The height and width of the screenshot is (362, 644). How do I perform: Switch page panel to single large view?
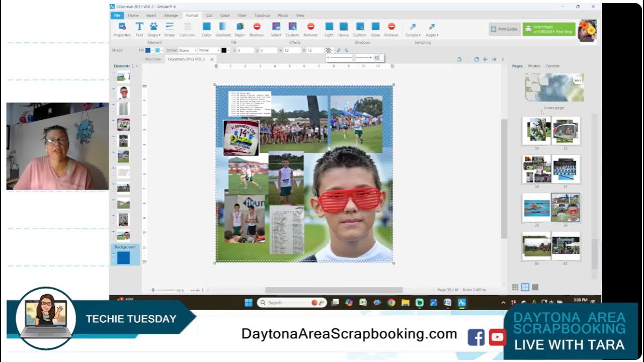[x=535, y=287]
